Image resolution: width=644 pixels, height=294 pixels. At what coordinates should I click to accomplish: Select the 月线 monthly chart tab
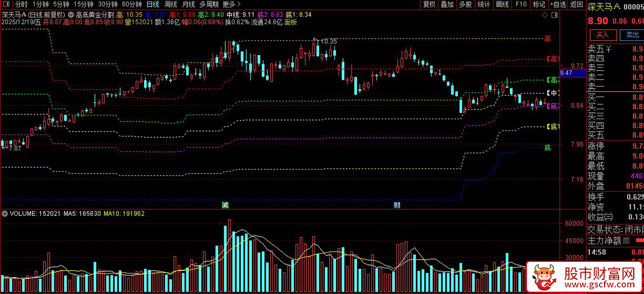tap(189, 5)
